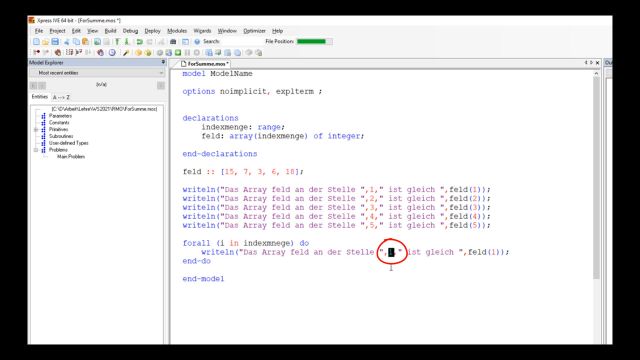Viewport: 640px width, 360px height.
Task: Click the File Position progress bar
Action: coord(314,41)
